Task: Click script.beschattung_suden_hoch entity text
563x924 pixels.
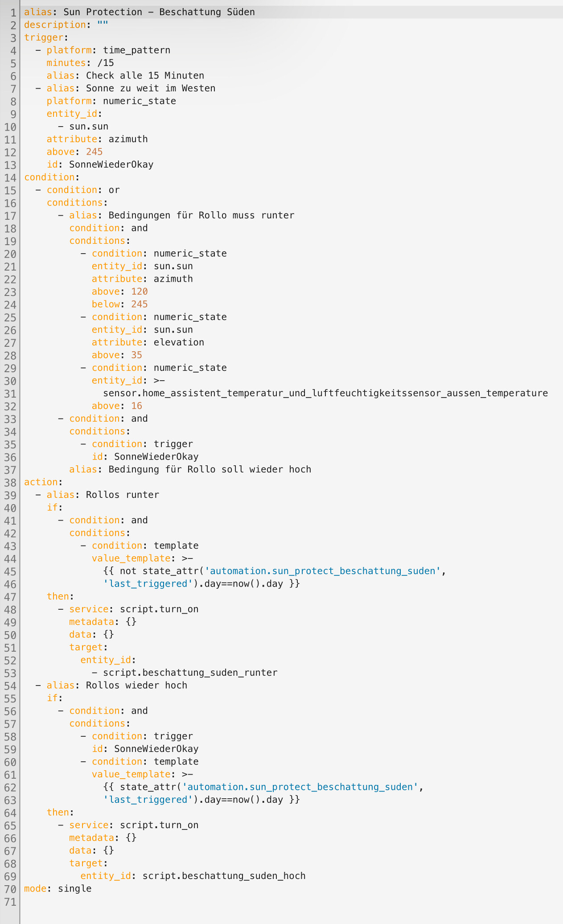Action: pyautogui.click(x=224, y=876)
